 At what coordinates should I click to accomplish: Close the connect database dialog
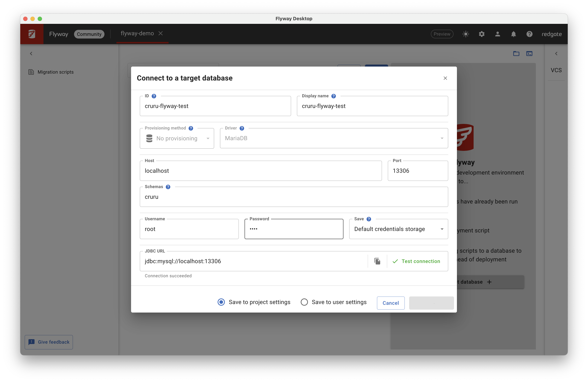click(445, 78)
